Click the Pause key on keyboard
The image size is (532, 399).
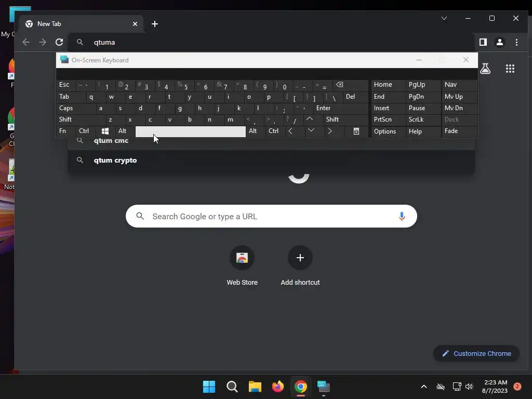(x=423, y=108)
